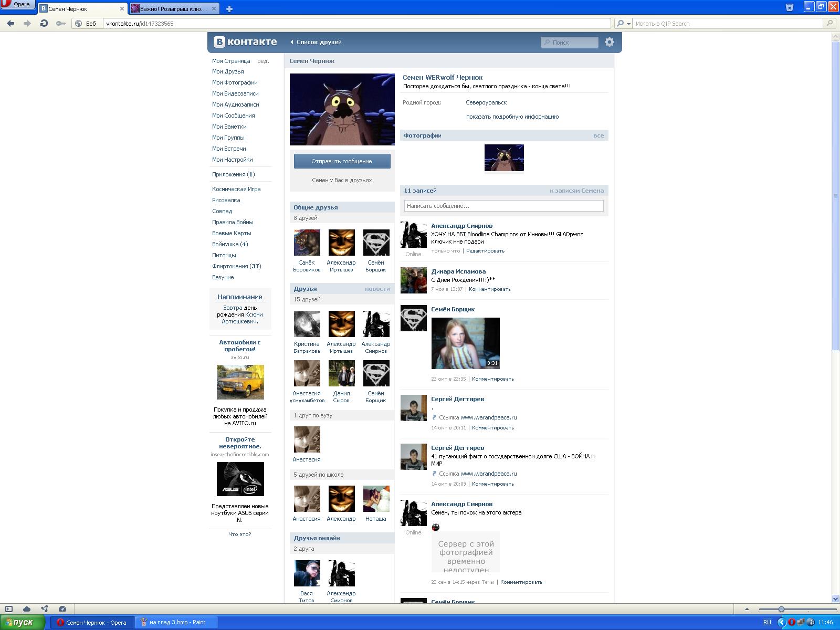Click the VKontakte settings gear icon

click(609, 42)
